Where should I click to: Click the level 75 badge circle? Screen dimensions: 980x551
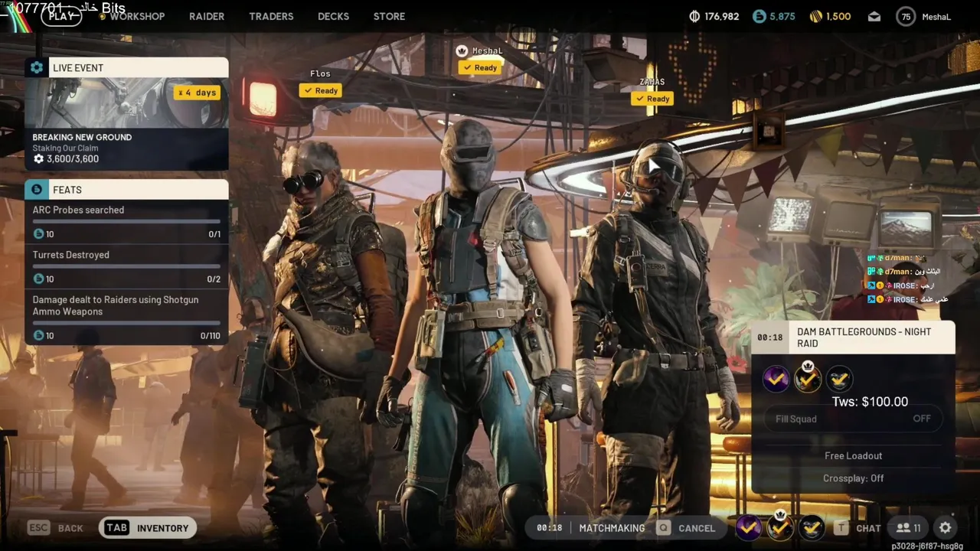coord(906,16)
